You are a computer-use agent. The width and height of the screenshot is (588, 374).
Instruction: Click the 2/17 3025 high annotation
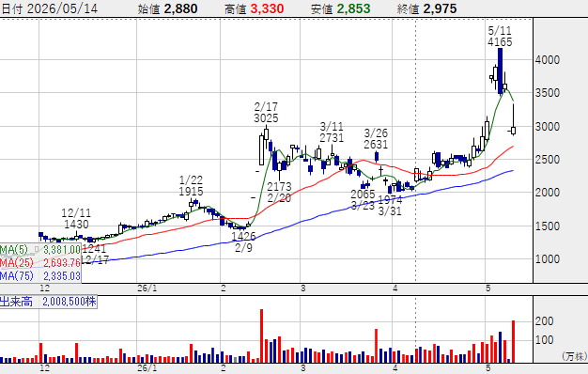(266, 113)
